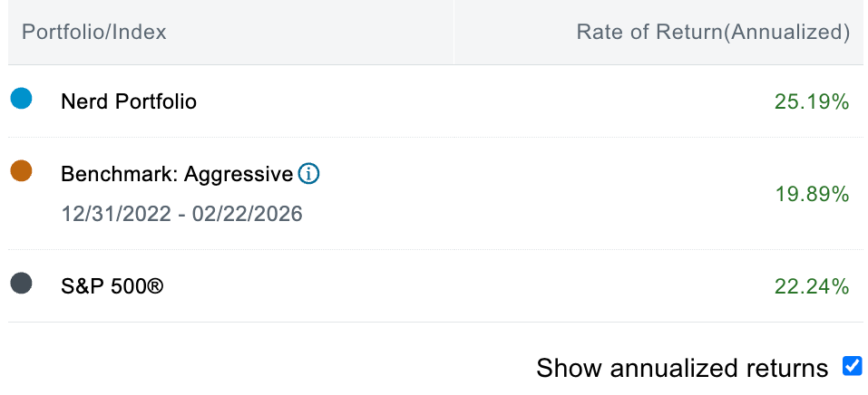This screenshot has width=868, height=395.
Task: Click the 'Show annualized returns' label text
Action: click(682, 368)
